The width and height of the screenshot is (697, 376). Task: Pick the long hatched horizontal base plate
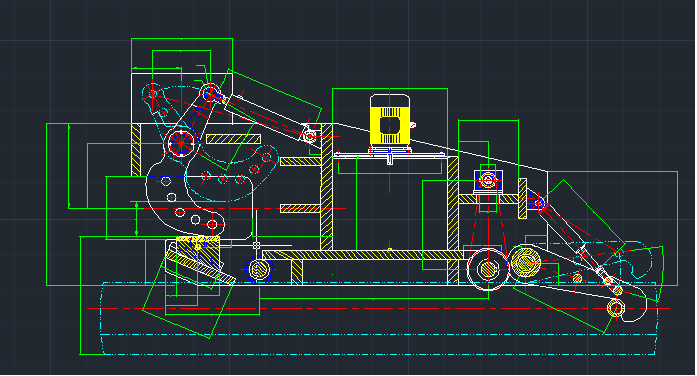[362, 255]
